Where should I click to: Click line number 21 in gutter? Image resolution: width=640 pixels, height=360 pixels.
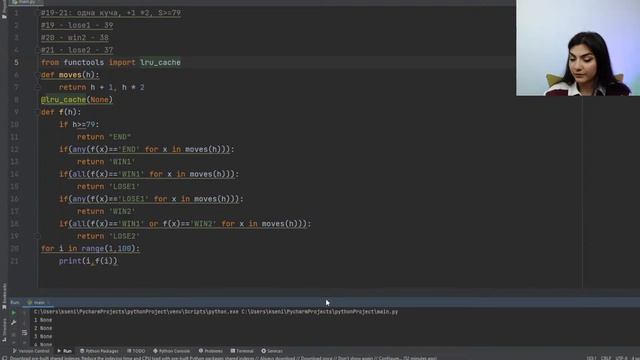[x=14, y=261]
